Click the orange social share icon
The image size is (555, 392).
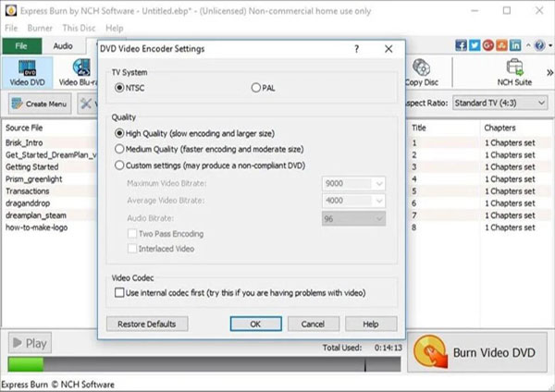(501, 45)
